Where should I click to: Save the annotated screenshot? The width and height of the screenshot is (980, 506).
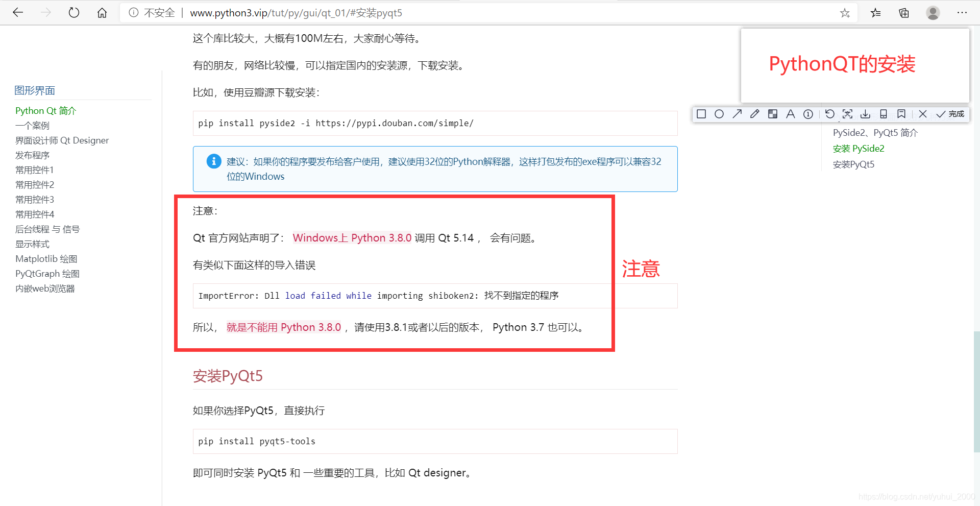(x=865, y=114)
